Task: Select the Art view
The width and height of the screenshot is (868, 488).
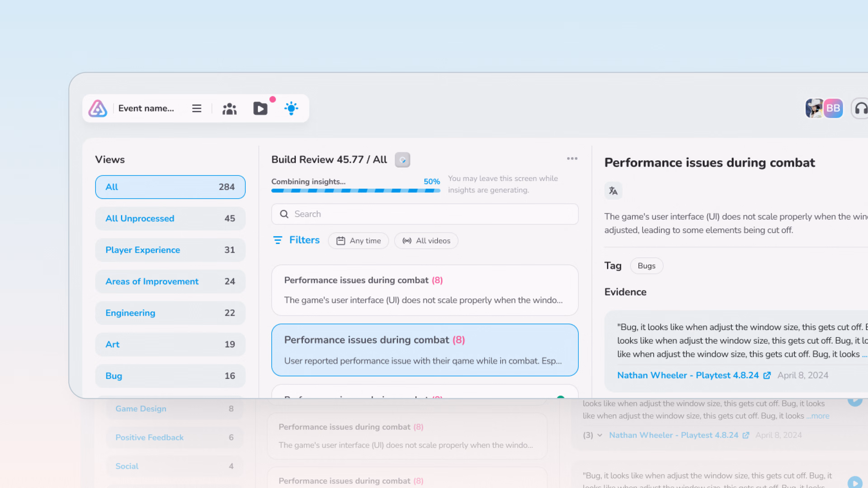Action: click(x=170, y=344)
